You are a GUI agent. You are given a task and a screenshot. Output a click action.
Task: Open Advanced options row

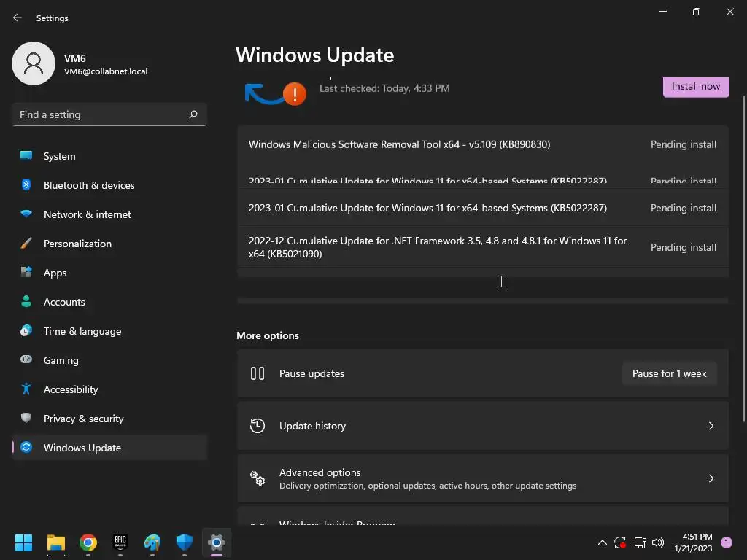coord(483,478)
